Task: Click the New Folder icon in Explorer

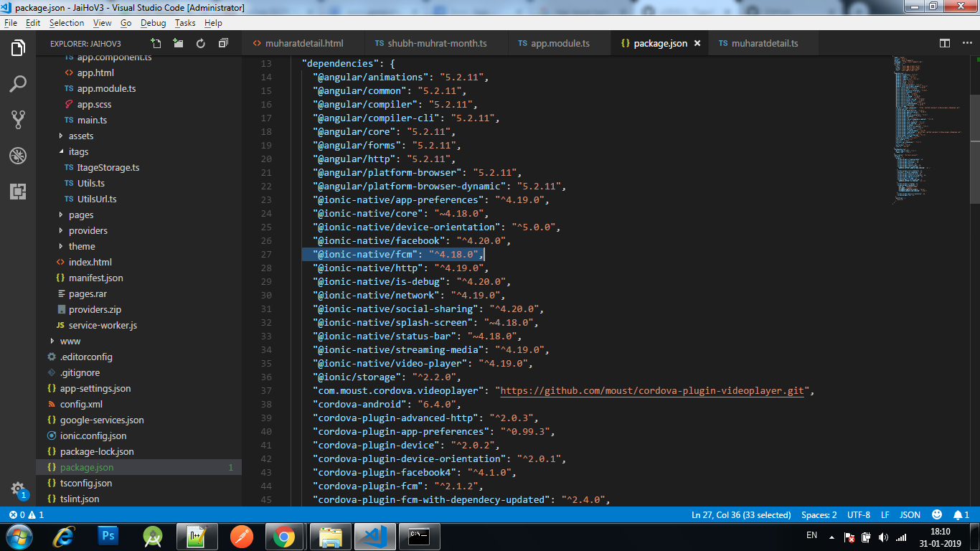Action: (178, 43)
